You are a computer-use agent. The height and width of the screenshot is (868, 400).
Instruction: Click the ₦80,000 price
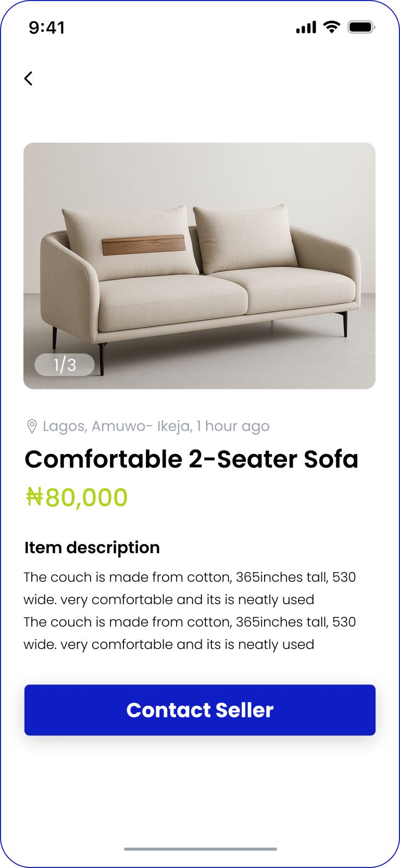(x=77, y=497)
